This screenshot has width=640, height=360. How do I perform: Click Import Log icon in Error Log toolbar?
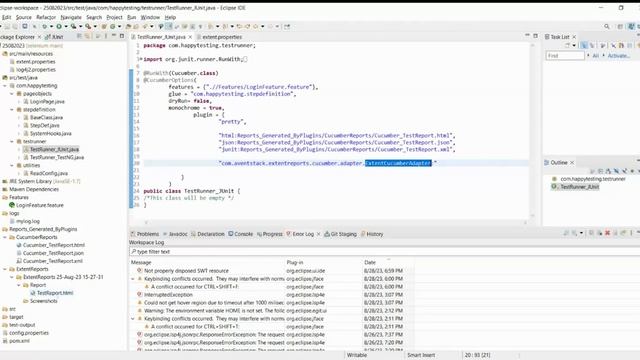[574, 233]
